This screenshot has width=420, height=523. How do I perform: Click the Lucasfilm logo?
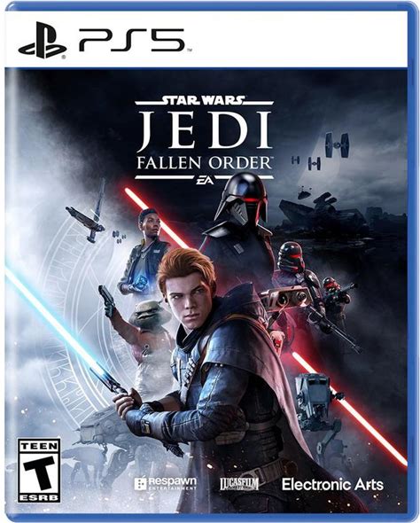pyautogui.click(x=239, y=484)
